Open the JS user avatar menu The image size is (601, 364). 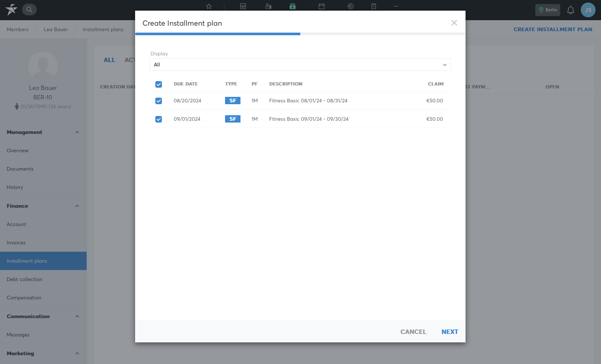(x=588, y=10)
